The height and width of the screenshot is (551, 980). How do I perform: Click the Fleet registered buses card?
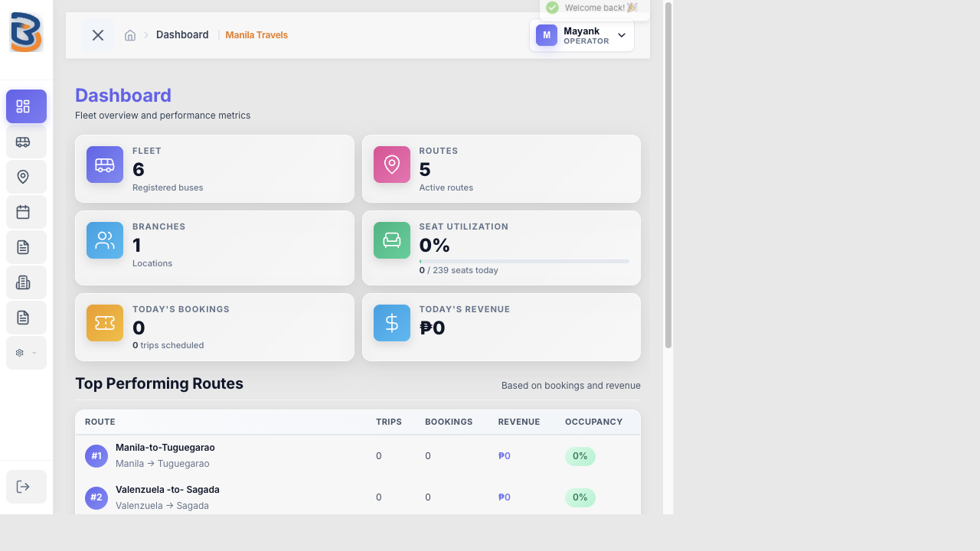click(214, 169)
